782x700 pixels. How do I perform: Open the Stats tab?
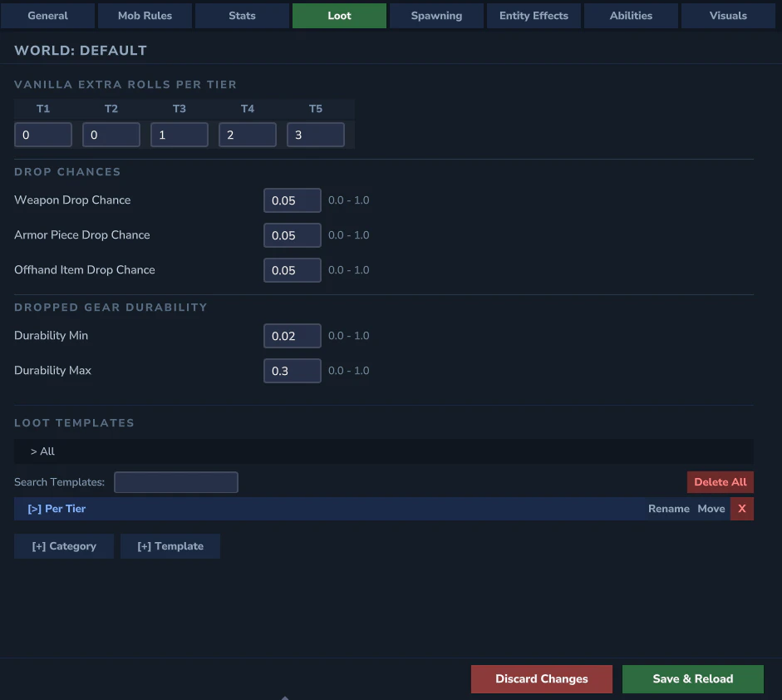click(242, 16)
